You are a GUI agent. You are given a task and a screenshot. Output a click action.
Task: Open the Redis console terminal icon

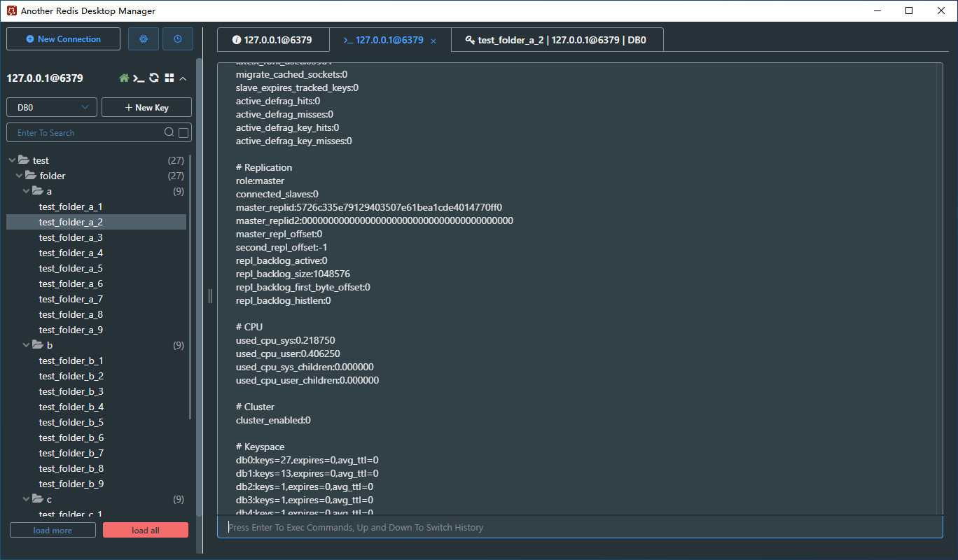click(139, 78)
